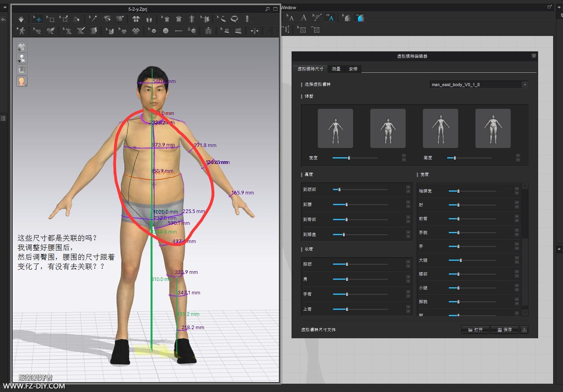
Task: Float the 3D window with its undock icon
Action: [268, 9]
